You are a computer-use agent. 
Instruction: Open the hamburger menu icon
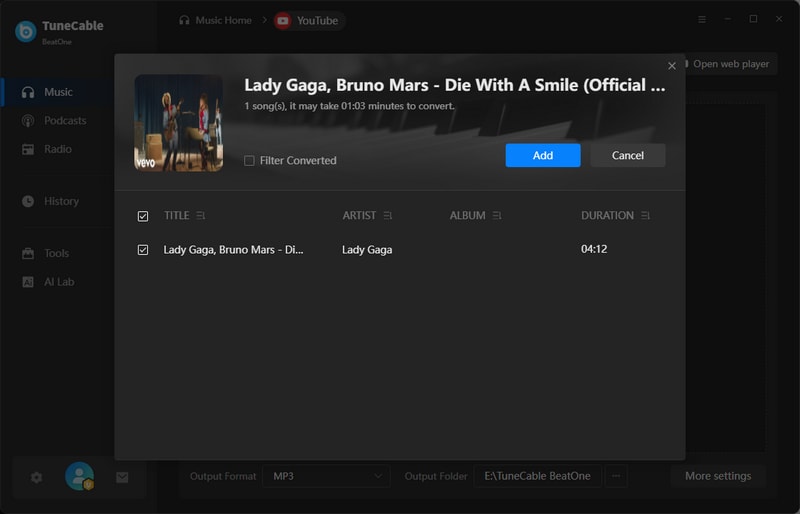[702, 19]
